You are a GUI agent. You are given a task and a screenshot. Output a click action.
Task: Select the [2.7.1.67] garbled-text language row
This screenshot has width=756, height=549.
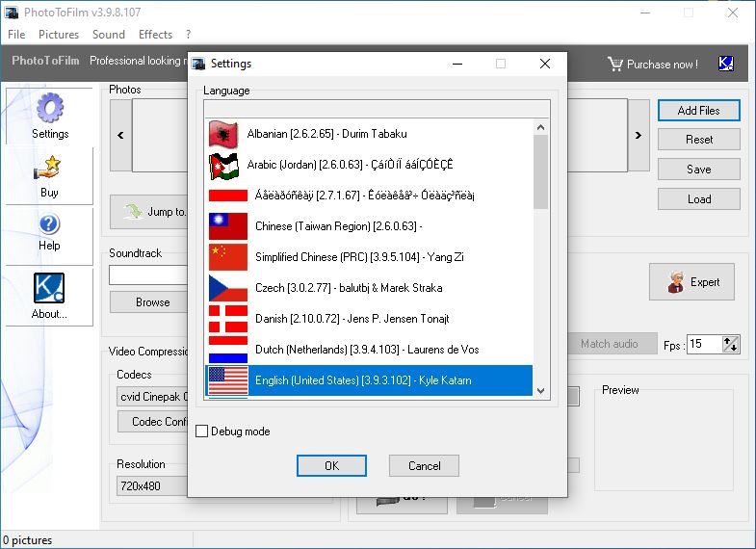tap(369, 196)
